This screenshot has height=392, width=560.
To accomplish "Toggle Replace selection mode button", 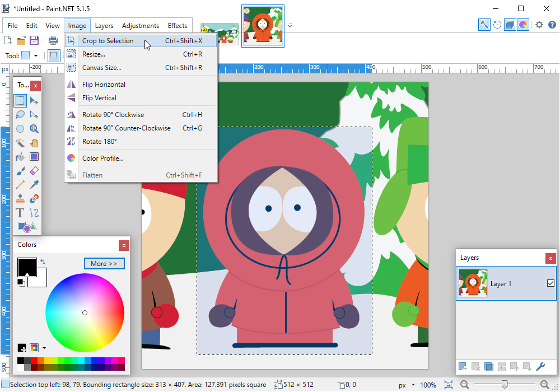I will 54,55.
